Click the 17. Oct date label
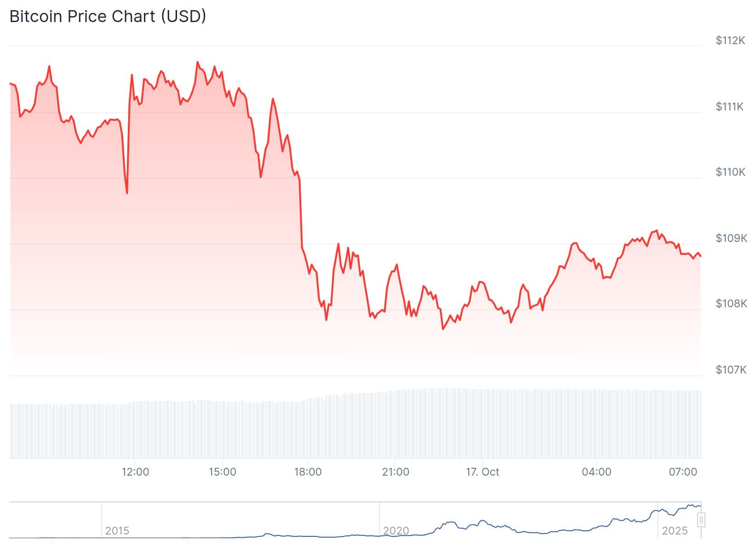The image size is (756, 552). tap(482, 472)
